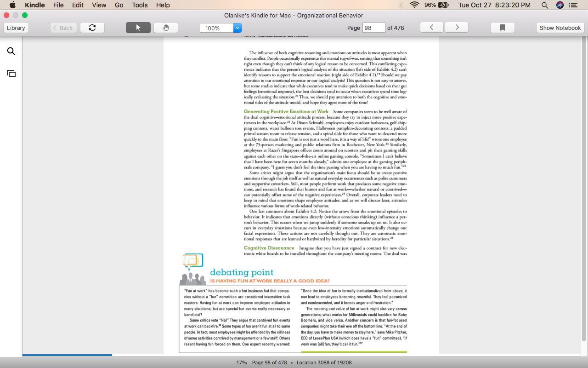The height and width of the screenshot is (368, 588).
Task: Click the date and time in menu bar
Action: click(494, 5)
